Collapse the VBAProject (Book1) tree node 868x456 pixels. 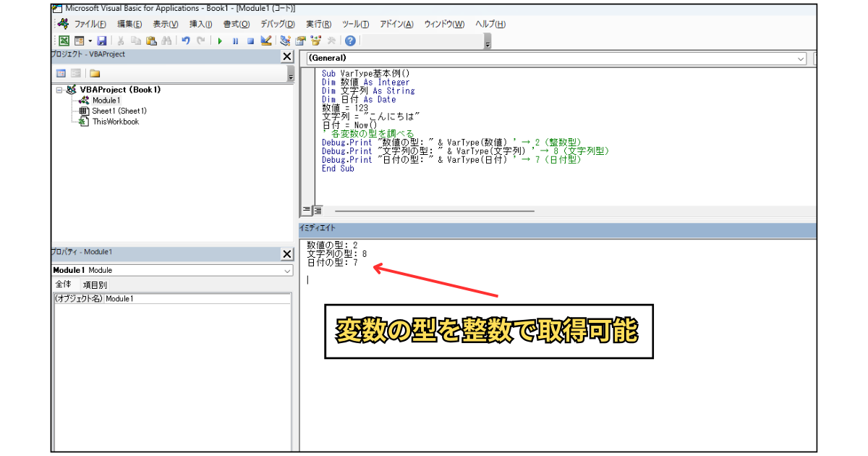[x=59, y=90]
